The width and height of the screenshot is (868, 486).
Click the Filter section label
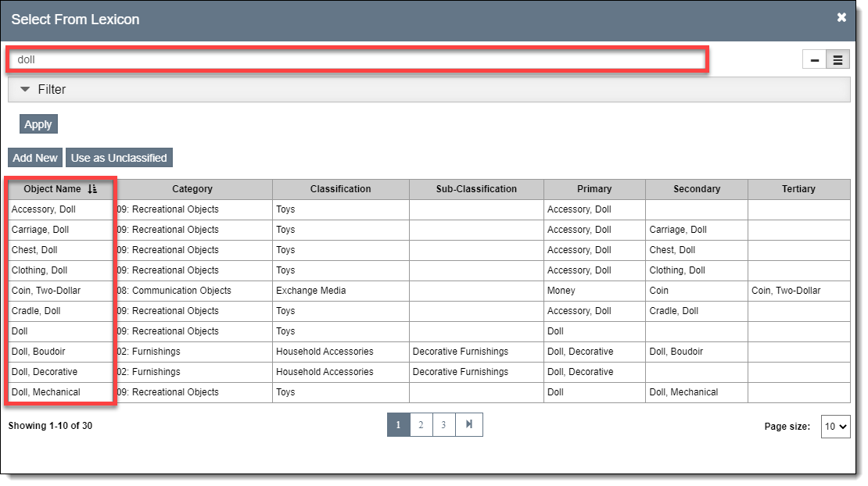[x=52, y=90]
